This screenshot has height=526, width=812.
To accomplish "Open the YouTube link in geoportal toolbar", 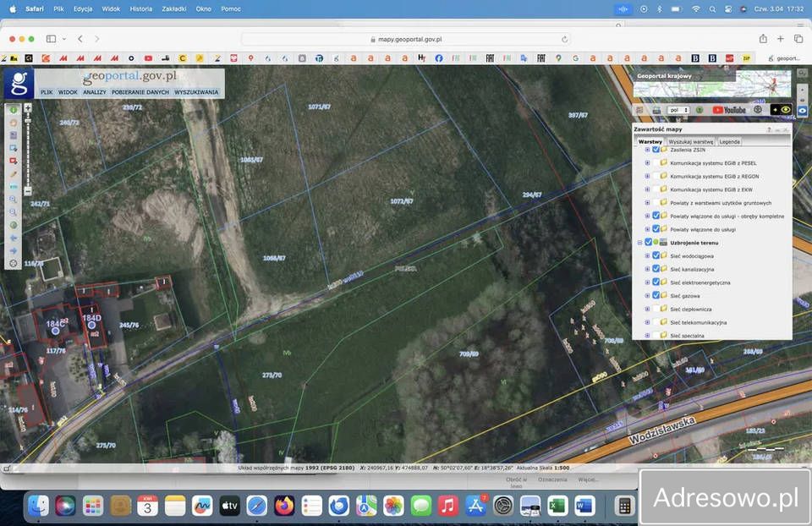I will 729,110.
